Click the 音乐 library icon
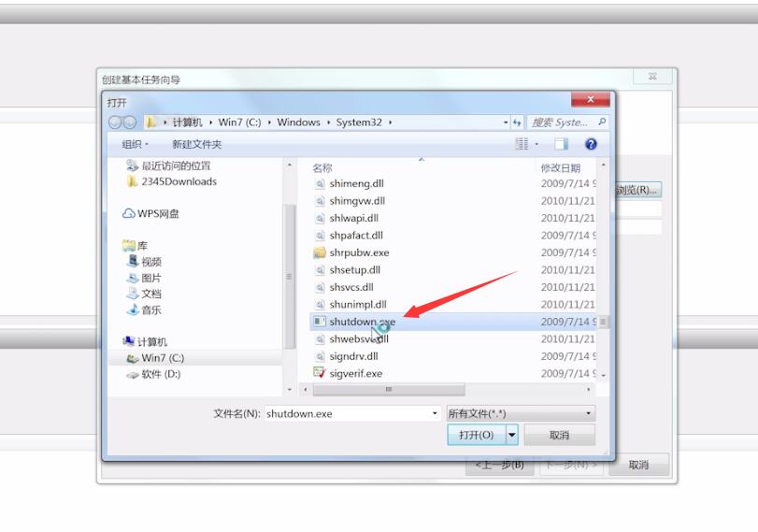 tap(133, 309)
